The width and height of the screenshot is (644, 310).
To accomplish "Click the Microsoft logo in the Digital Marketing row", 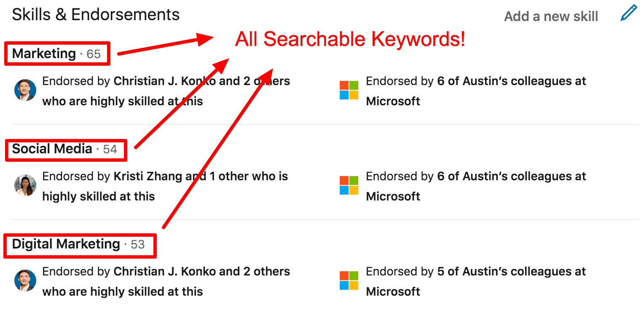I will pos(349,281).
